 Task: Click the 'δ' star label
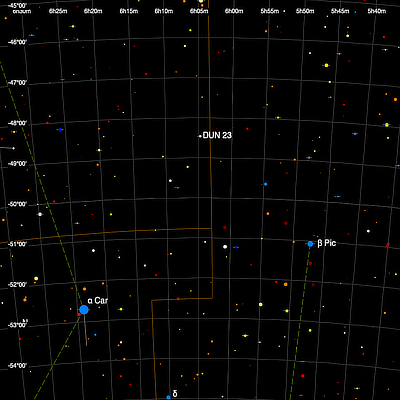[x=175, y=394]
